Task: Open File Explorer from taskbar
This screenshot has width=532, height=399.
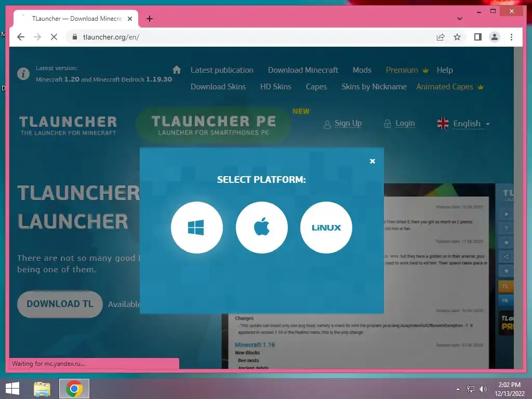Action: point(42,389)
